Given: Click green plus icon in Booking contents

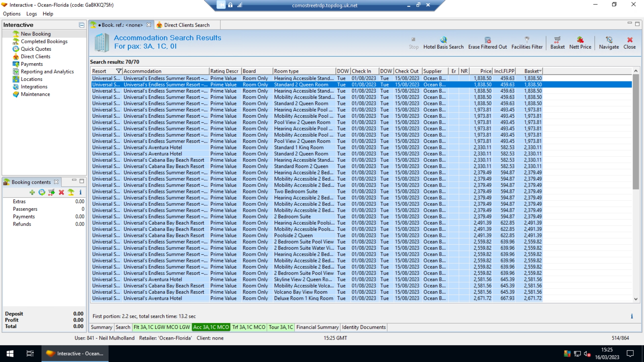Looking at the screenshot, I should click(x=32, y=192).
